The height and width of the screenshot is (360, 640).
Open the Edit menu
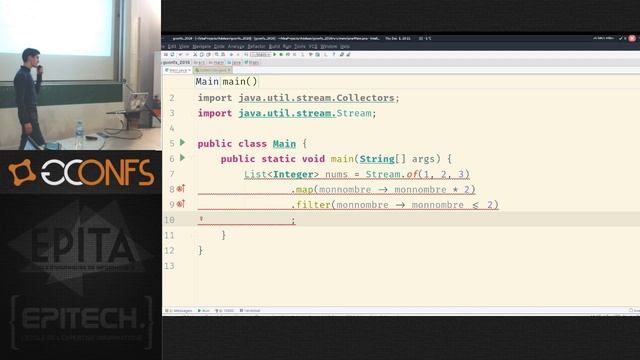[171, 47]
